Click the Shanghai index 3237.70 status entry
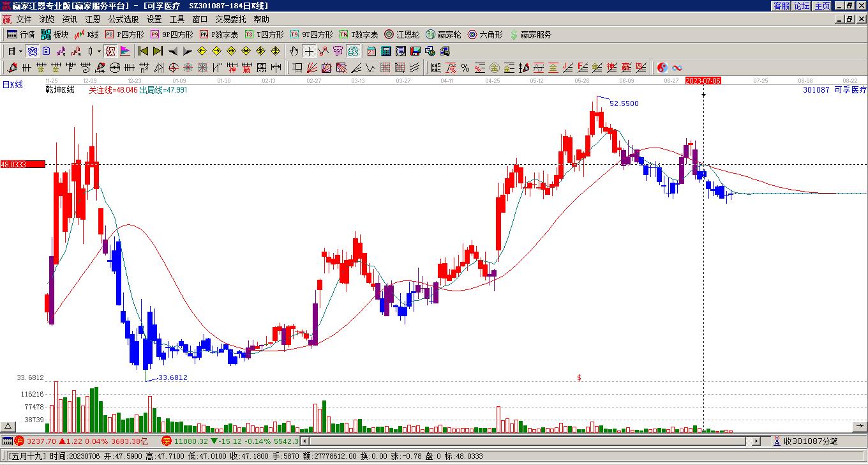 [81, 441]
